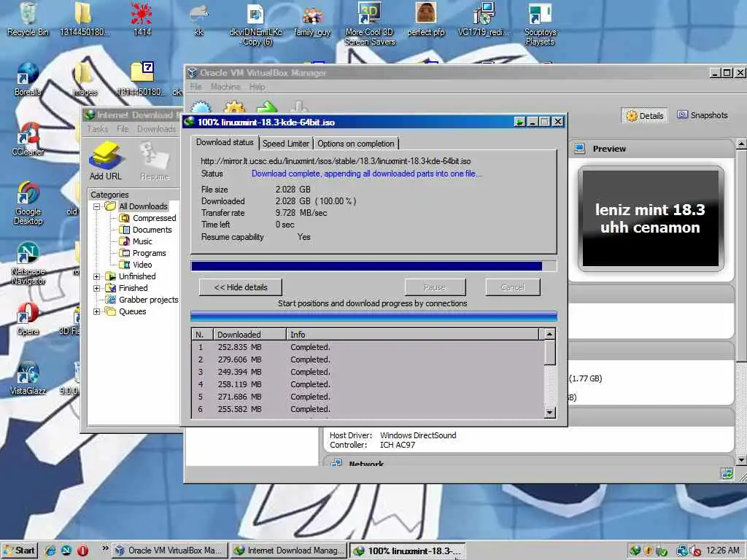Image resolution: width=747 pixels, height=560 pixels.
Task: Open the Borealis desktop shortcut
Action: point(28,79)
